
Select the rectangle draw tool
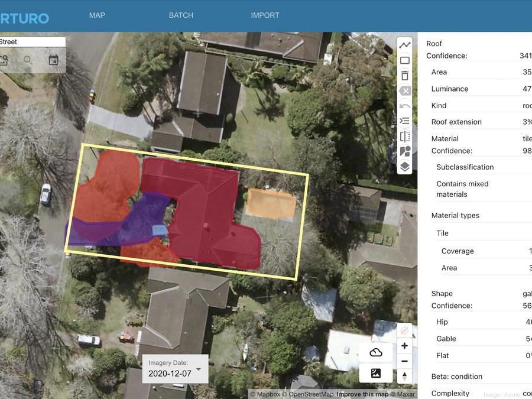[405, 60]
